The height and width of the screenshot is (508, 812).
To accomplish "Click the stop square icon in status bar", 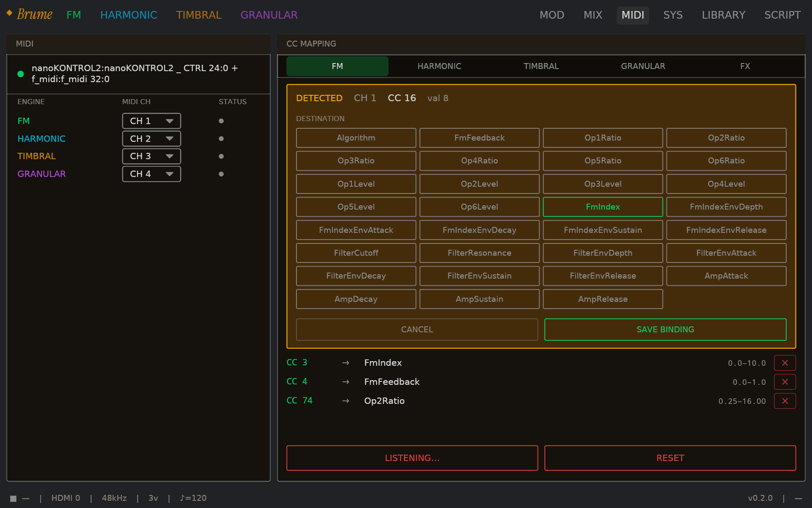I will 13,498.
